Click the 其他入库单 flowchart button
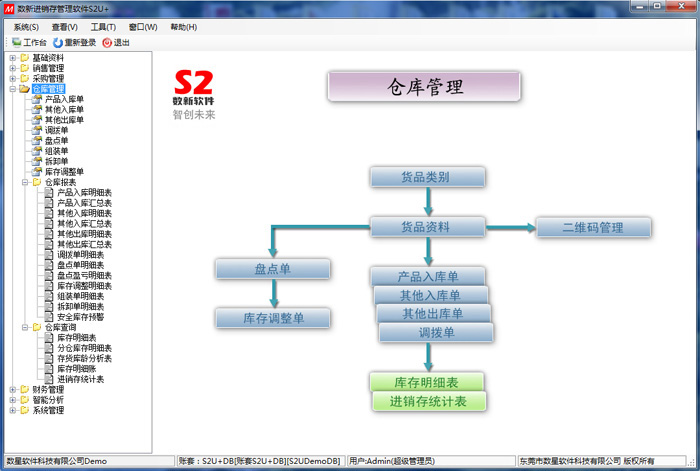 click(431, 295)
